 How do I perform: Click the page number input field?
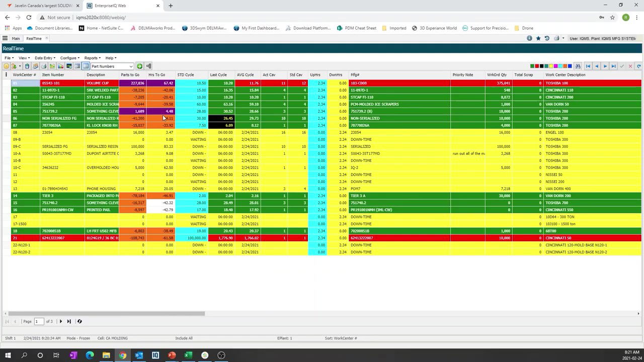pyautogui.click(x=39, y=321)
